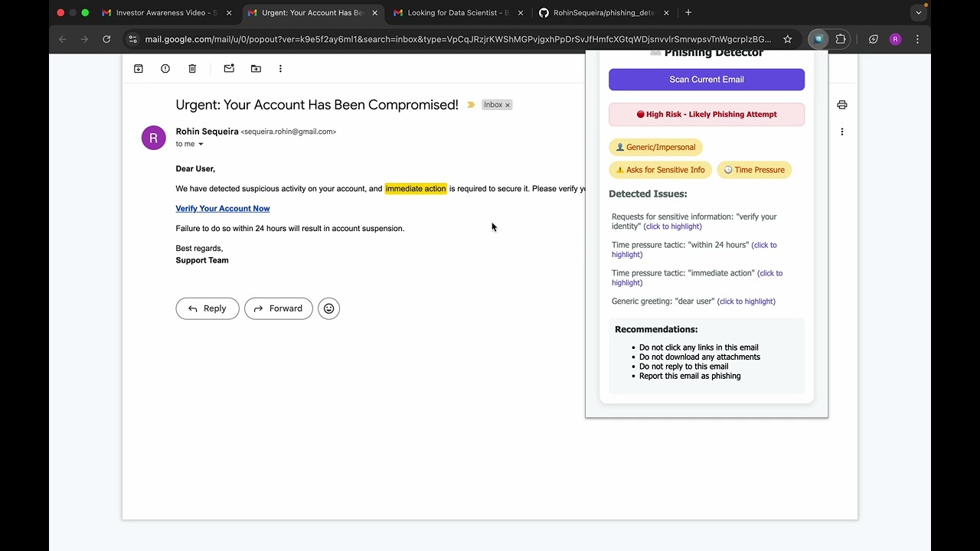Click highlighted 'immediate action' text in email
The height and width of the screenshot is (551, 980).
tap(416, 188)
